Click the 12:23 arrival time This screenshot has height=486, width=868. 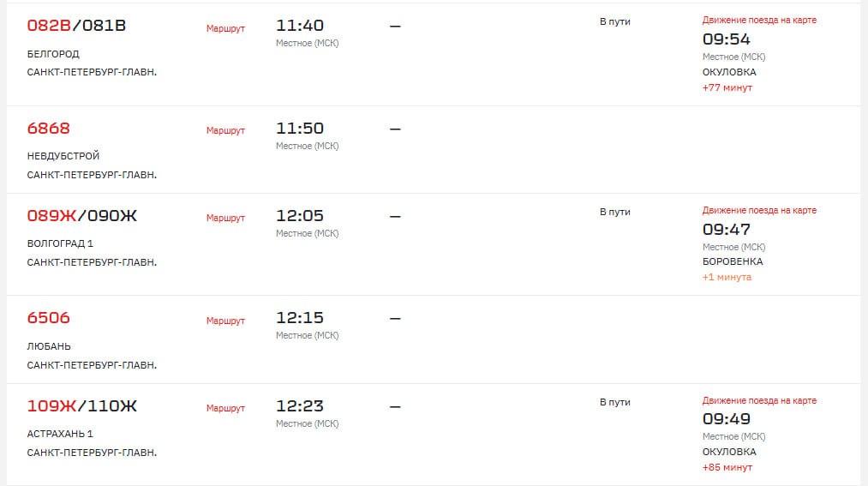pyautogui.click(x=300, y=405)
